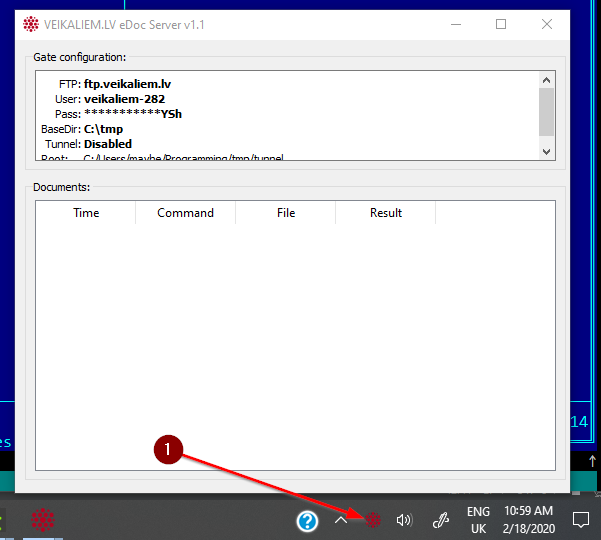Open the volume speaker control
Viewport: 601px width, 540px height.
(404, 520)
